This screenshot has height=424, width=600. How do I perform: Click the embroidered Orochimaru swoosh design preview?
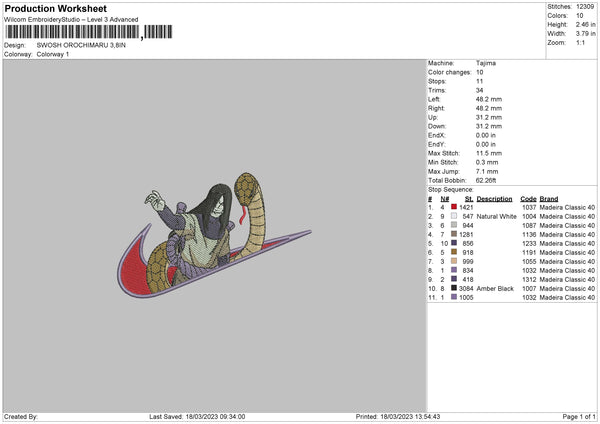214,235
